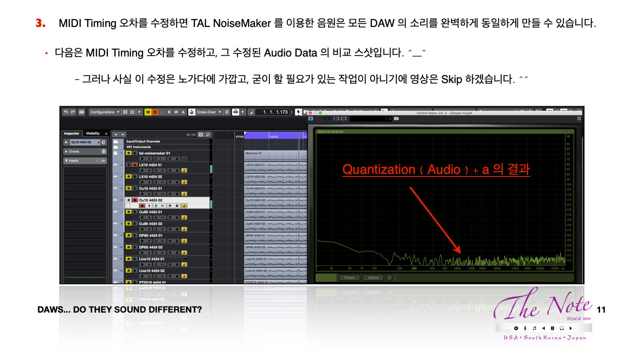The width and height of the screenshot is (644, 360).
Task: Expand the Cu10 4424 02 inspector section
Action: tap(66, 142)
